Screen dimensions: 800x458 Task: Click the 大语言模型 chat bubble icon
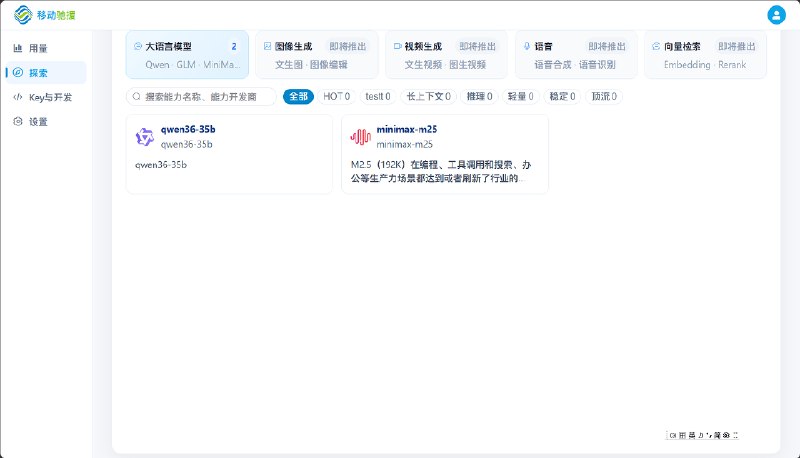[138, 46]
